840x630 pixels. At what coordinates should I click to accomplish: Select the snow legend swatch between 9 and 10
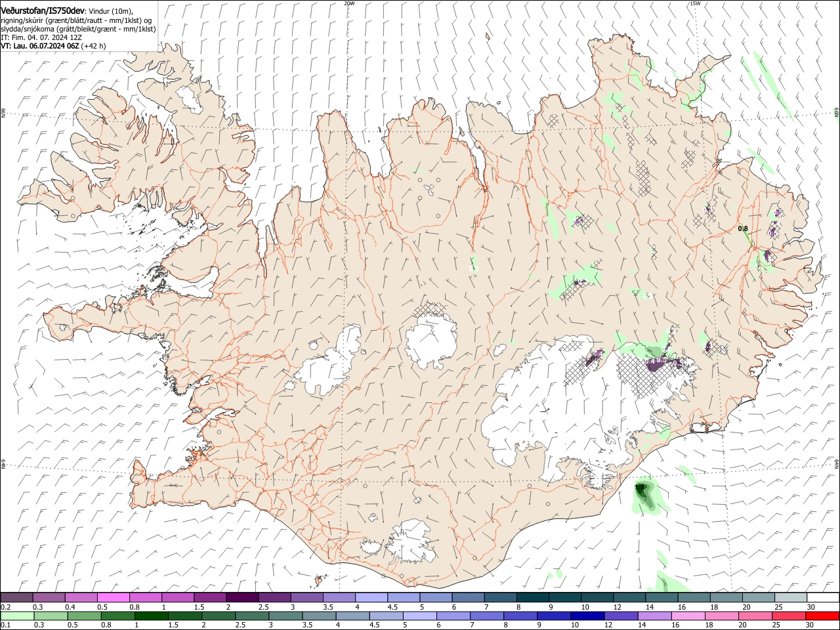click(x=564, y=597)
